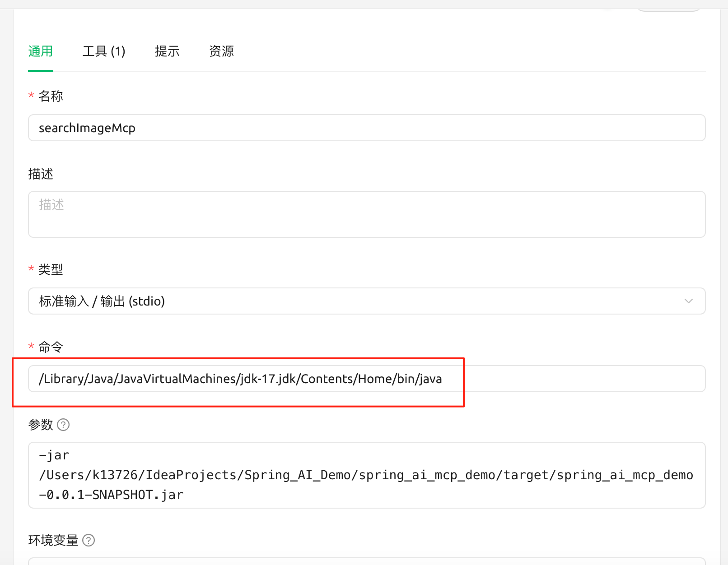Expand the 类型 dropdown chevron arrow
The height and width of the screenshot is (565, 728).
[x=689, y=301]
